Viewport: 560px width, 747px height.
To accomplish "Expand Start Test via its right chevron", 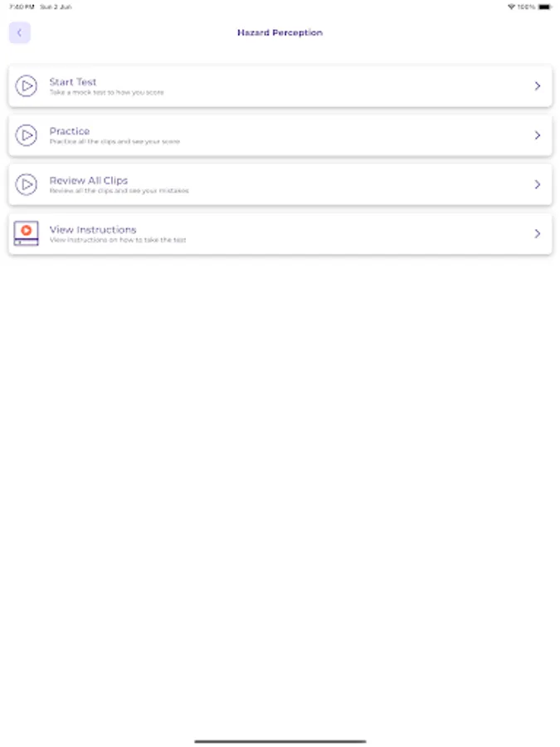I will [538, 86].
